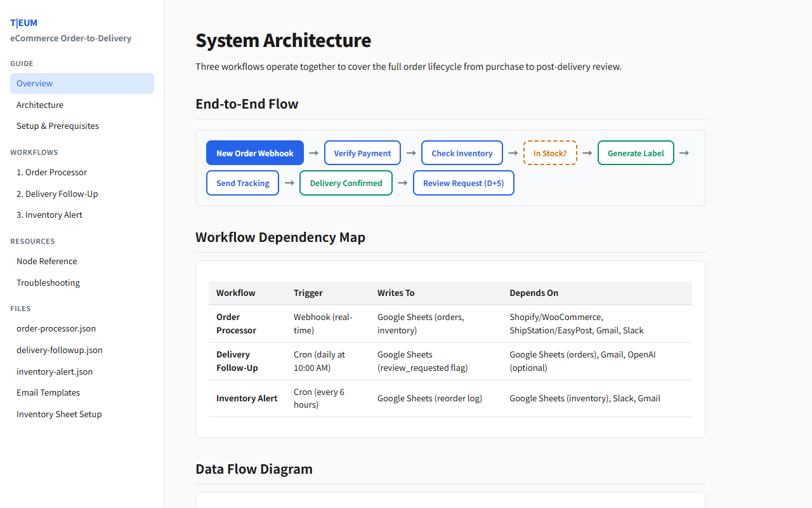Open order-processor.json file
812x508 pixels.
(x=56, y=328)
